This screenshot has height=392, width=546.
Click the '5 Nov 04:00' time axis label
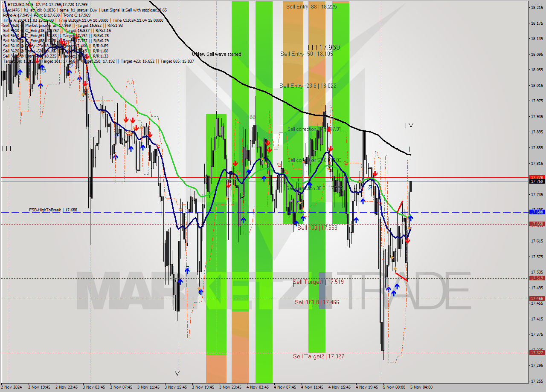click(x=421, y=387)
